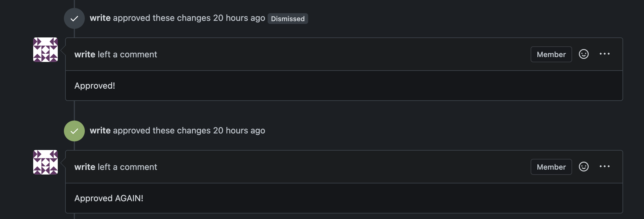Click the Dismissed badge on first approval
This screenshot has width=644, height=219.
[288, 19]
